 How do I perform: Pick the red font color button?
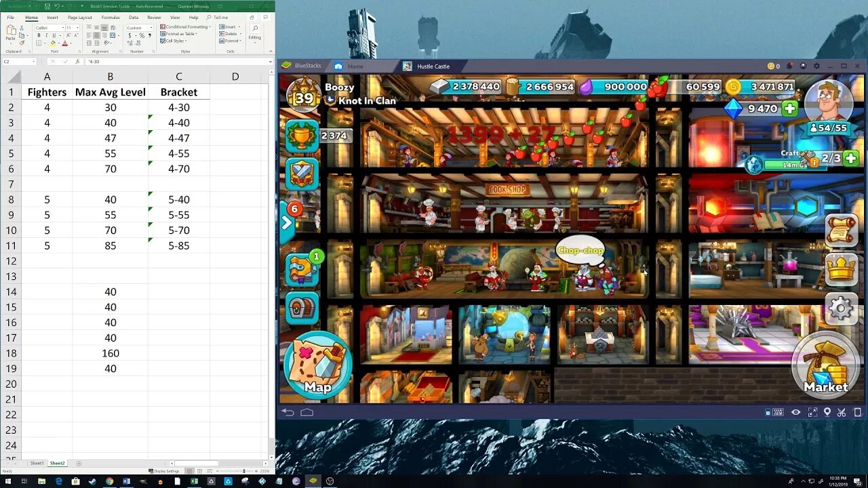[x=65, y=43]
